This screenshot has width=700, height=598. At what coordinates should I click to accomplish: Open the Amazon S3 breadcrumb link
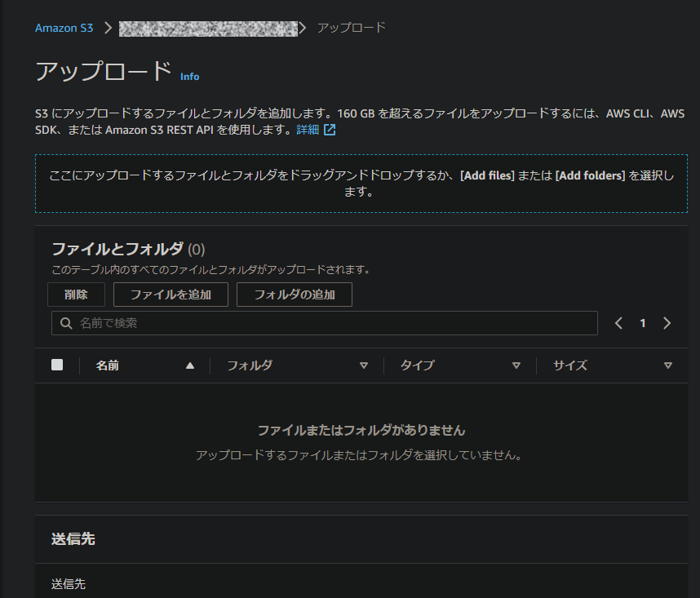click(64, 28)
